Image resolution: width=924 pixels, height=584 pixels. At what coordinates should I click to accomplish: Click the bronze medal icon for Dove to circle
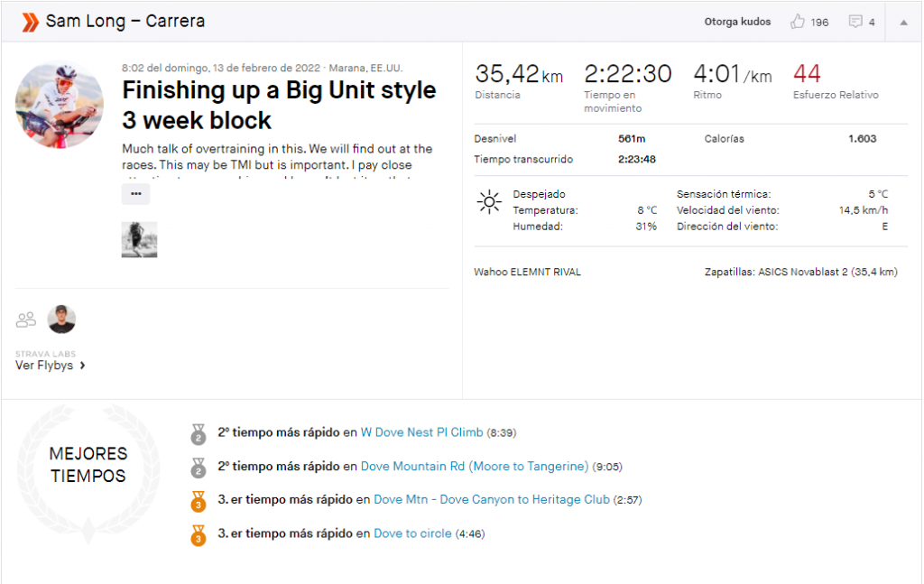(x=199, y=535)
